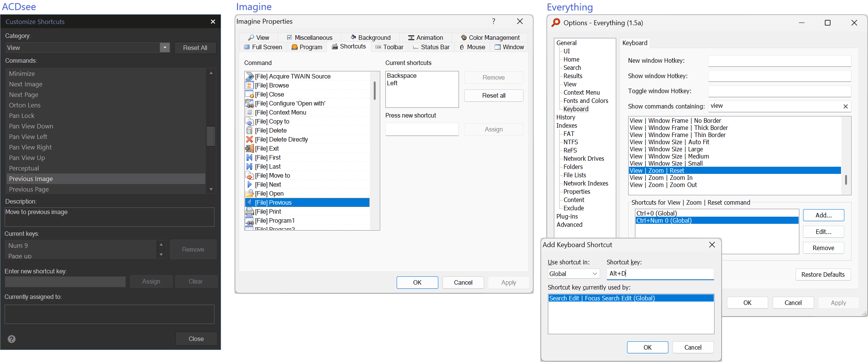Select 'Fonts and Colors' in Everything options tree
The image size is (868, 362).
click(x=586, y=101)
